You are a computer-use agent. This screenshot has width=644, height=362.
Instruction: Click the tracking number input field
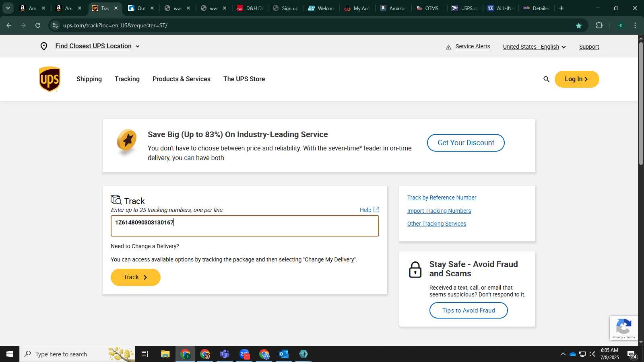(x=245, y=226)
